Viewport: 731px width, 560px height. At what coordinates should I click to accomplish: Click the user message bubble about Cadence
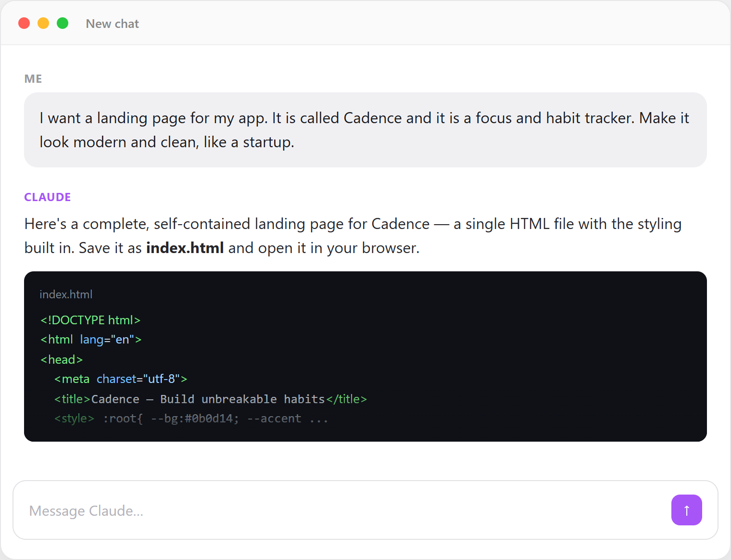pyautogui.click(x=365, y=130)
